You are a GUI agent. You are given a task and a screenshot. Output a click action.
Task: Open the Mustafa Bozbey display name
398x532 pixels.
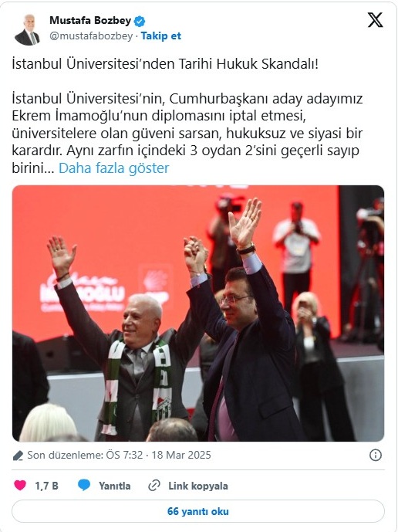(90, 21)
